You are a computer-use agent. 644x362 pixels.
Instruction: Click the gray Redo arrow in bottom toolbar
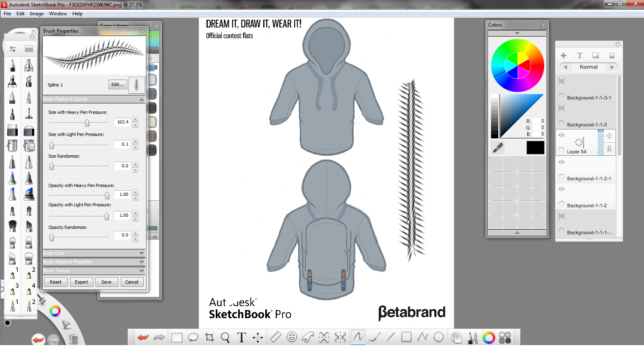point(159,337)
